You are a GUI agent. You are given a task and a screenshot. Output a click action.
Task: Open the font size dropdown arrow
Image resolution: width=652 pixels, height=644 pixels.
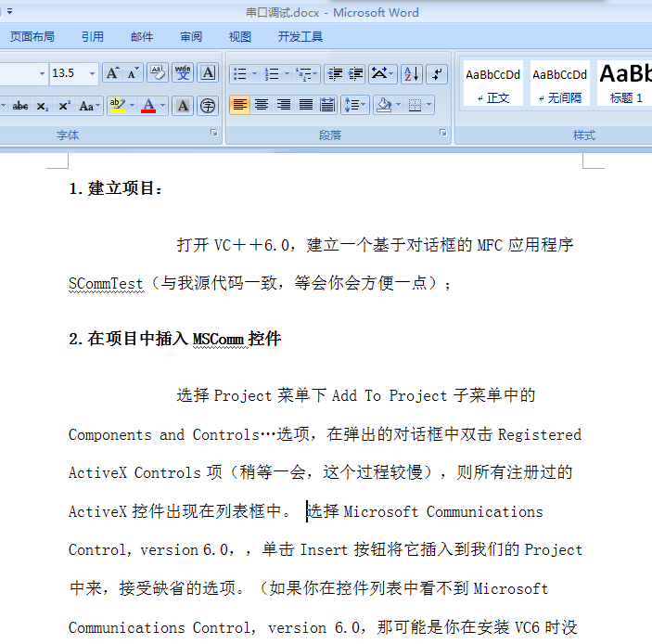[x=93, y=73]
